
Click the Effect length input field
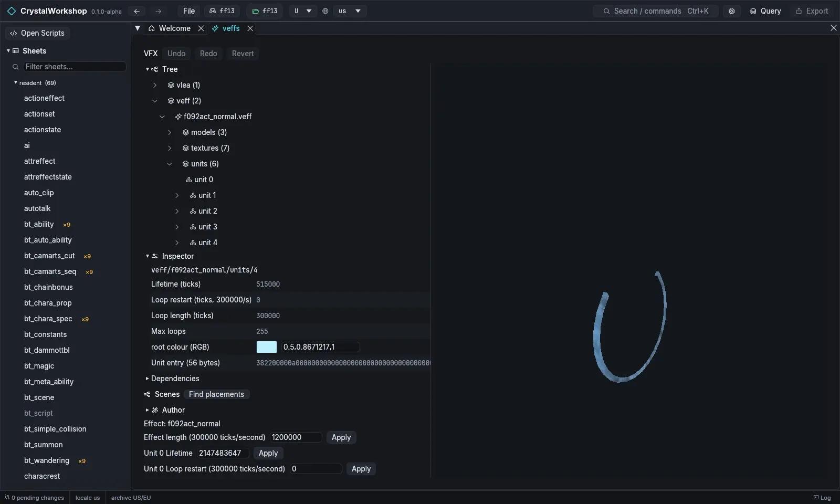tap(296, 437)
